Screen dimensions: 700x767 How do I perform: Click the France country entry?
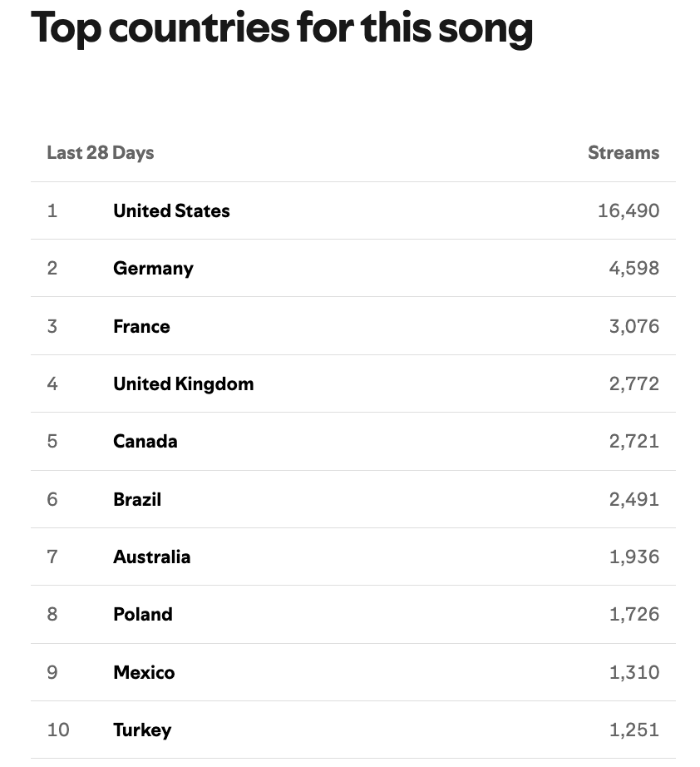click(141, 326)
